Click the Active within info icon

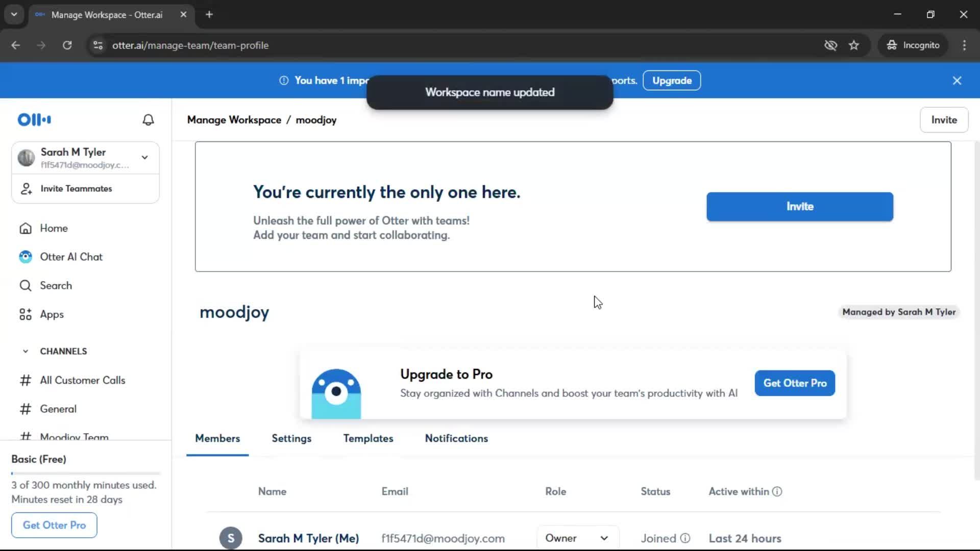(777, 491)
